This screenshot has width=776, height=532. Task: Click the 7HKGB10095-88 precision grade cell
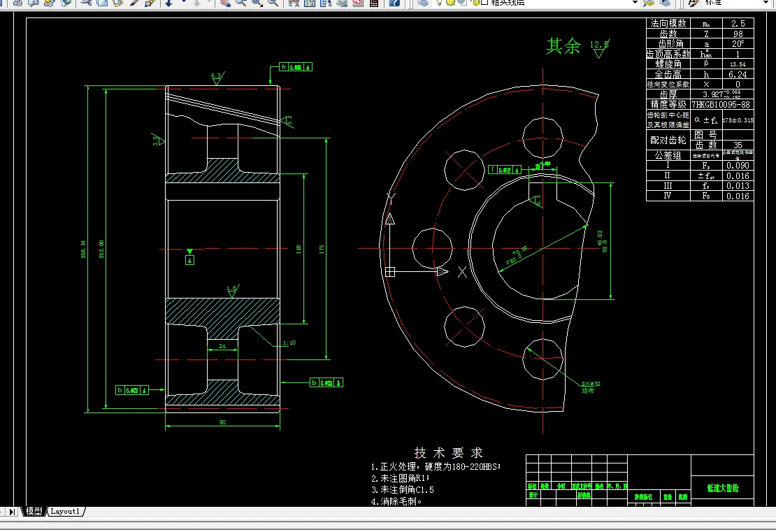click(x=721, y=104)
